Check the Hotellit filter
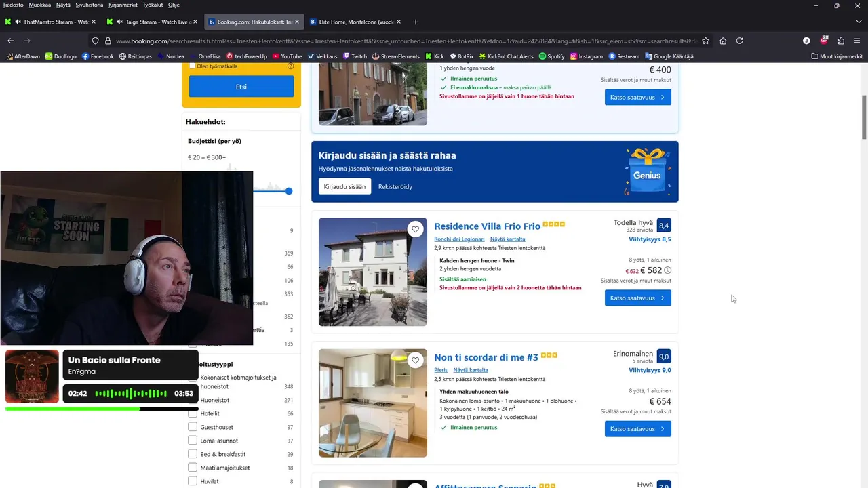This screenshot has height=488, width=868. point(193,413)
